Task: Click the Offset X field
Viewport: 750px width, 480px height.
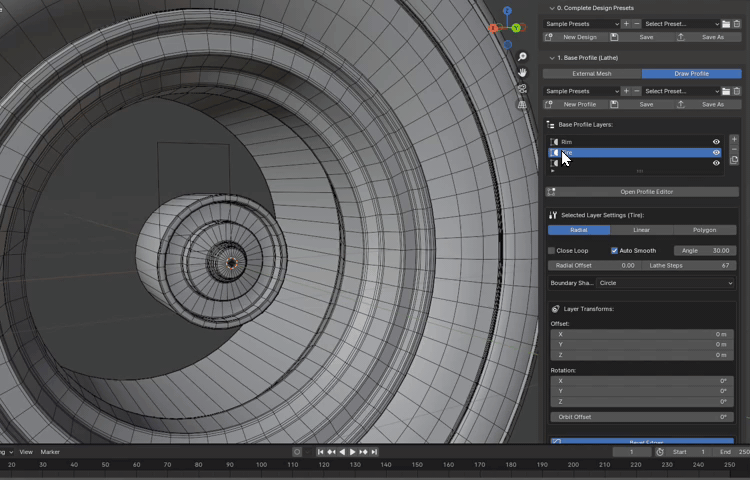Action: (642, 334)
